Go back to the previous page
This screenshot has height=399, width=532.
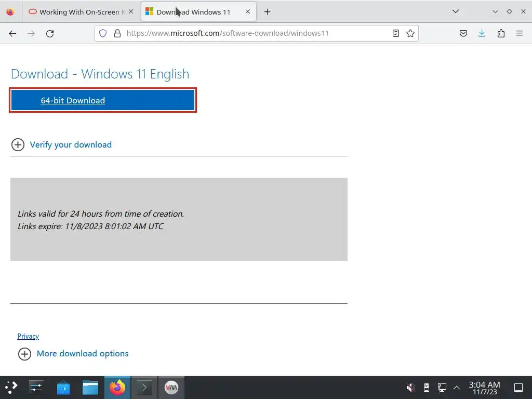point(12,33)
